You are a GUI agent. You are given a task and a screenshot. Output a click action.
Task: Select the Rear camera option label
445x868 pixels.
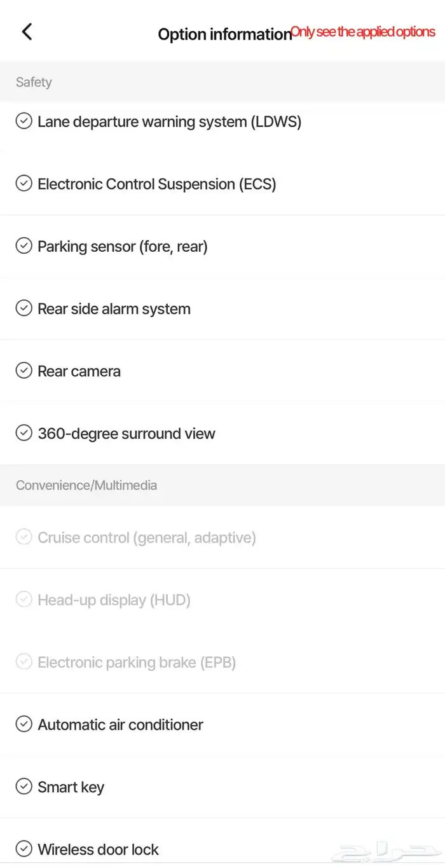tap(79, 371)
